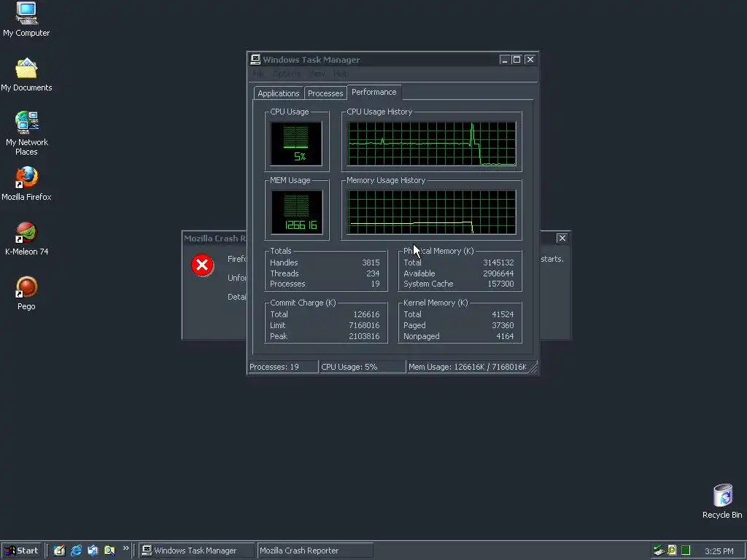Click Kernel Memory Nonpaged value 4164
Screen dimensions: 747x560
(505, 336)
